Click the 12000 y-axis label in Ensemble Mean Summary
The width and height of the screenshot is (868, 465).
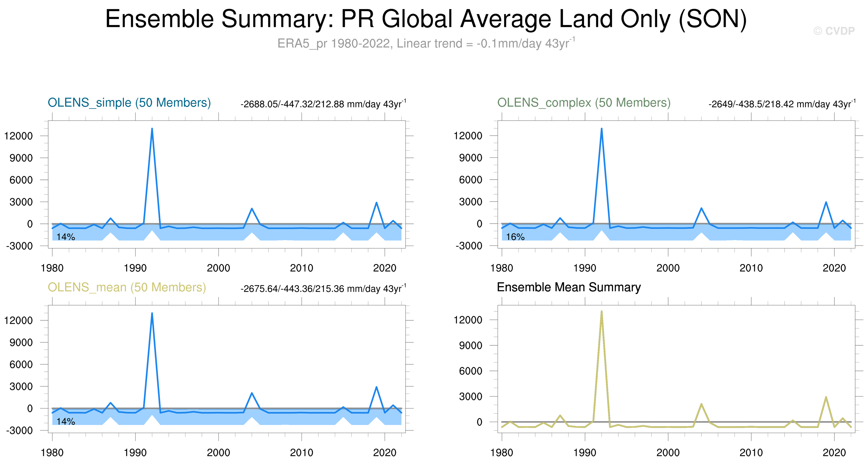[468, 320]
